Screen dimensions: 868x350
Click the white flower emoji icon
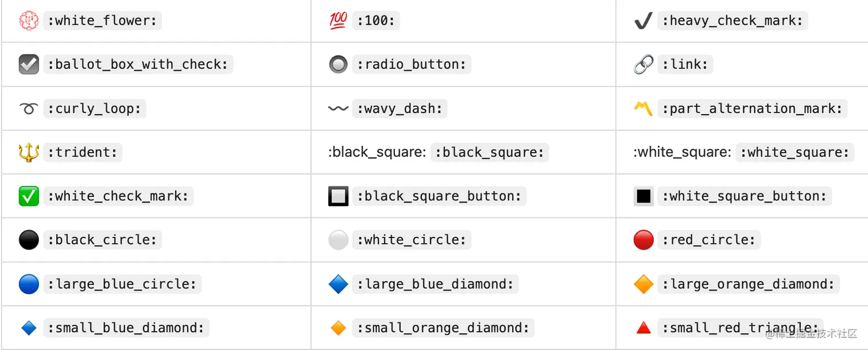click(29, 21)
